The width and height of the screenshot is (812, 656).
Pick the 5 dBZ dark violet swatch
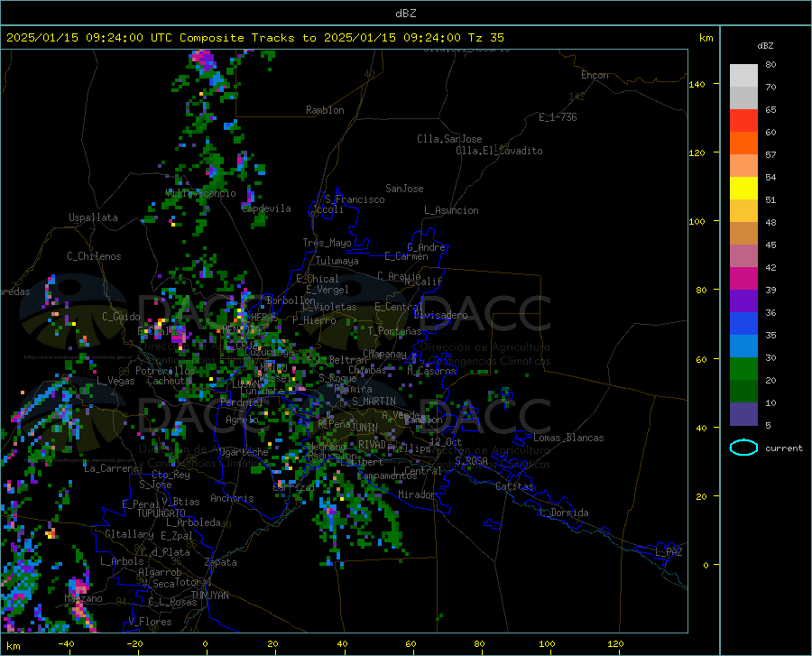[743, 413]
